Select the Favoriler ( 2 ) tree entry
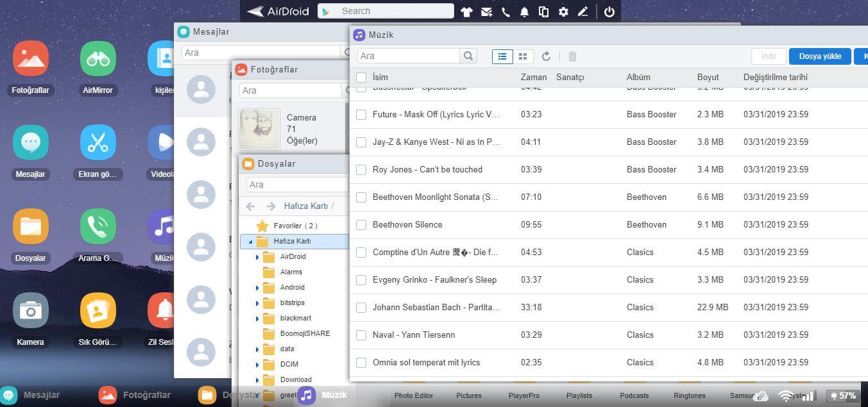The width and height of the screenshot is (868, 407). click(296, 226)
